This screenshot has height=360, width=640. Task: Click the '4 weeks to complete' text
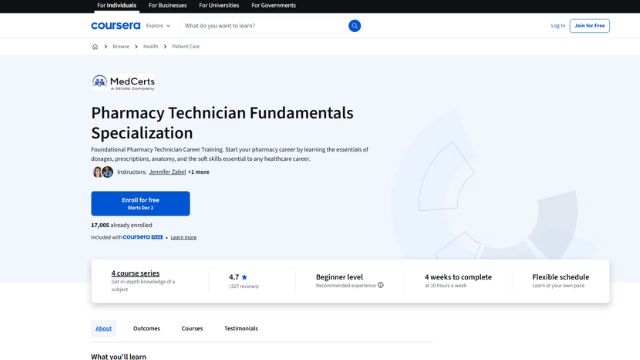pos(458,277)
